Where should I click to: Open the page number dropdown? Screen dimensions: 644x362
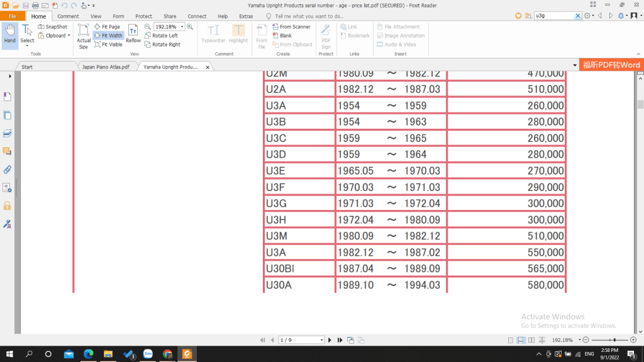click(x=321, y=340)
